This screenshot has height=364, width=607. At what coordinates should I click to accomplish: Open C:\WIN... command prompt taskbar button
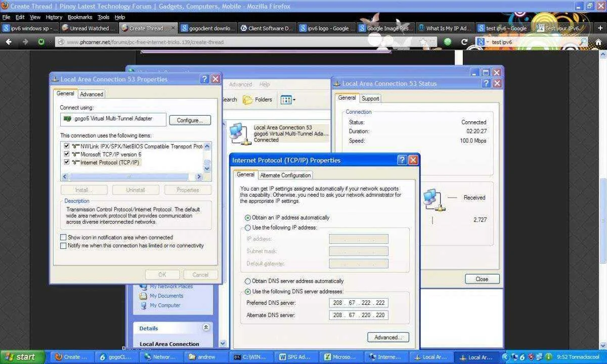251,357
